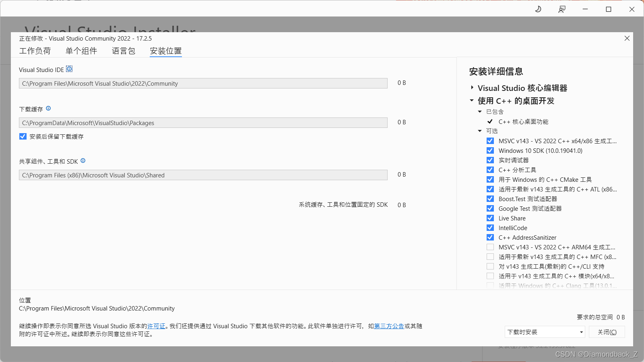Image resolution: width=644 pixels, height=362 pixels.
Task: Uncheck 安装后保留下载缓存 checkbox
Action: tap(23, 136)
